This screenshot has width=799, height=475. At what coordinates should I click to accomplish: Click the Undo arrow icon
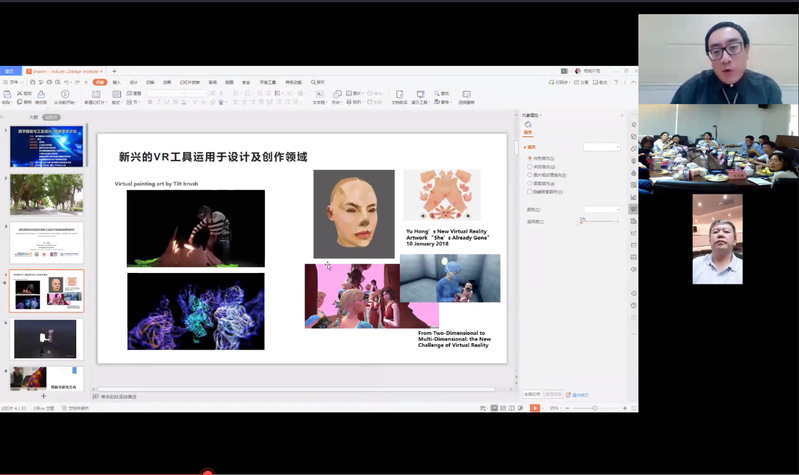(66, 82)
